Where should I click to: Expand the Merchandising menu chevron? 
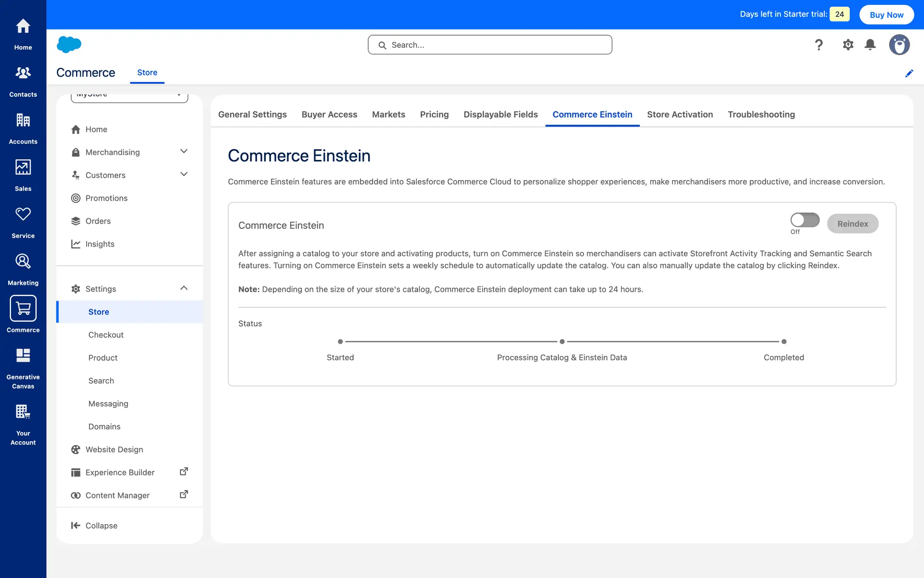tap(184, 152)
